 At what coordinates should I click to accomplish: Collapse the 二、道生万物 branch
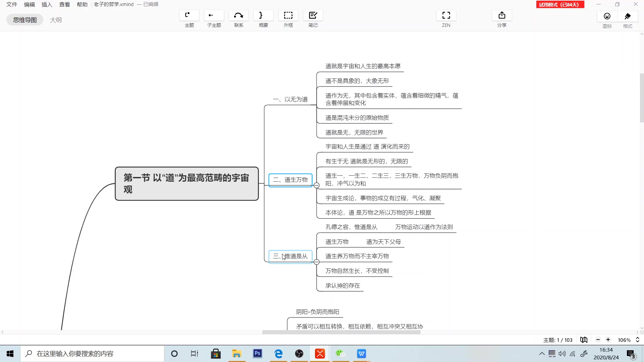tap(317, 185)
